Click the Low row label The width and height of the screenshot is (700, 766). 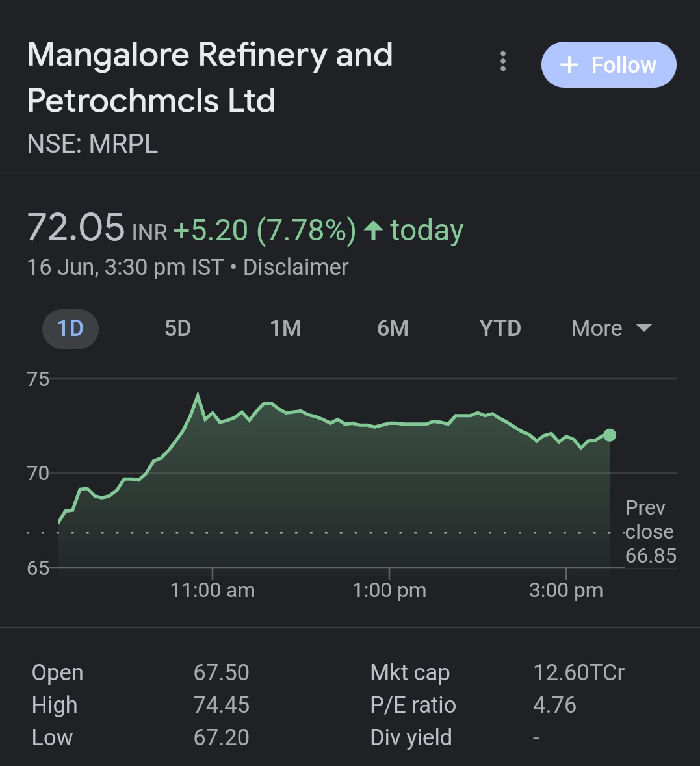pos(52,737)
